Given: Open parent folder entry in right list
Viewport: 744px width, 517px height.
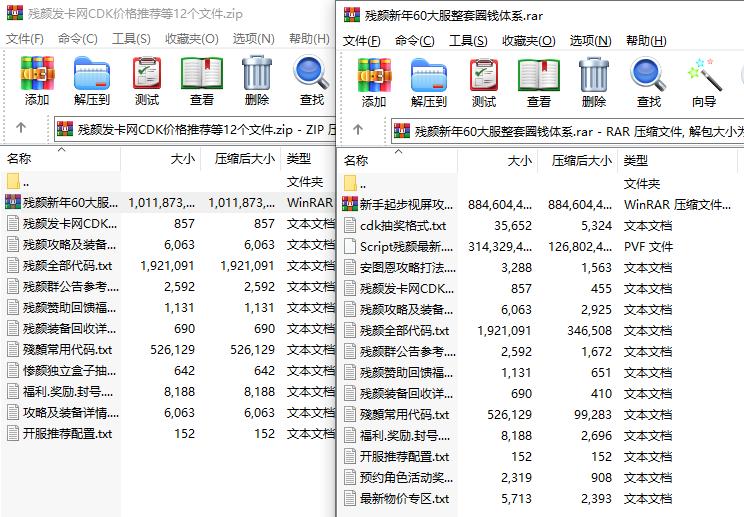Looking at the screenshot, I should (x=362, y=184).
